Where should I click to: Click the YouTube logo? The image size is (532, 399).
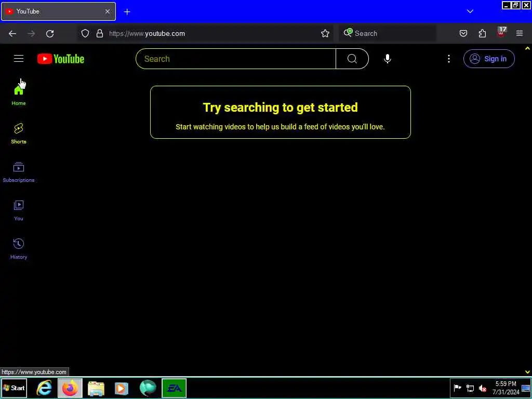point(61,59)
